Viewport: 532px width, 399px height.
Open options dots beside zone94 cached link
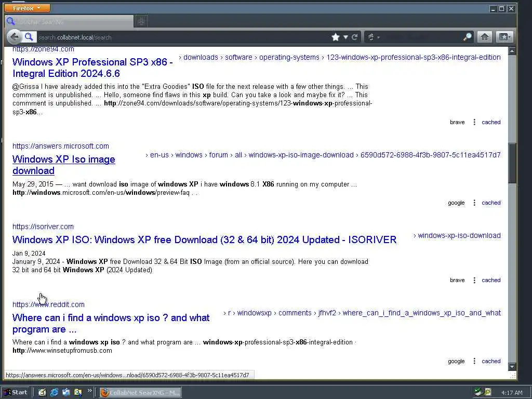[x=474, y=122]
